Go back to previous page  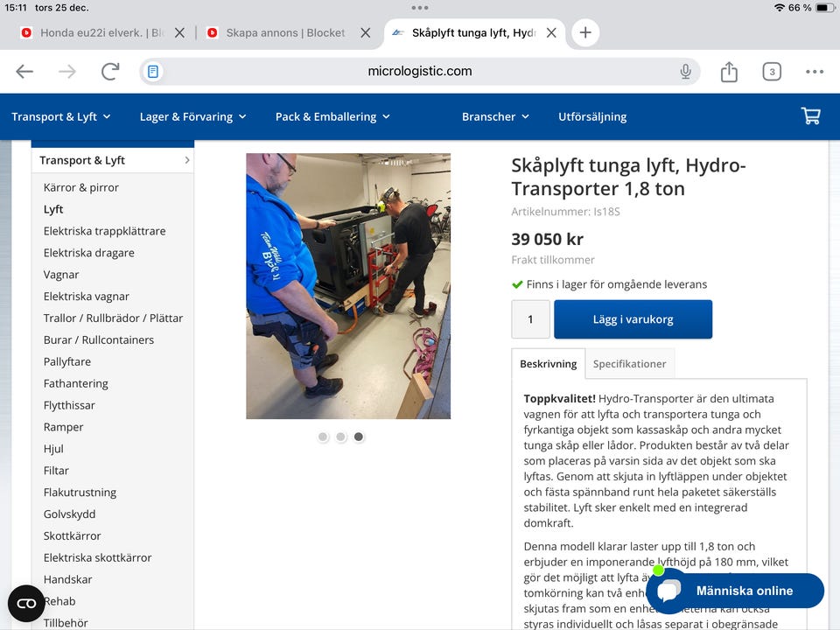click(24, 71)
